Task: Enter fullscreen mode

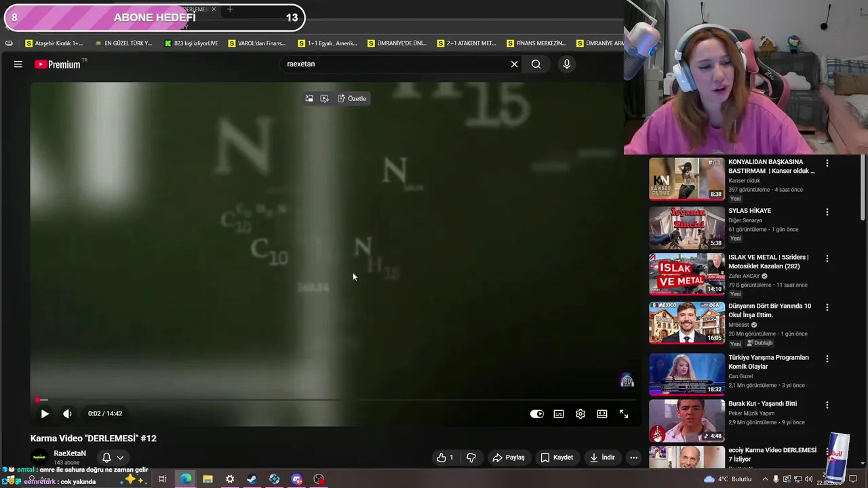Action: (x=624, y=414)
